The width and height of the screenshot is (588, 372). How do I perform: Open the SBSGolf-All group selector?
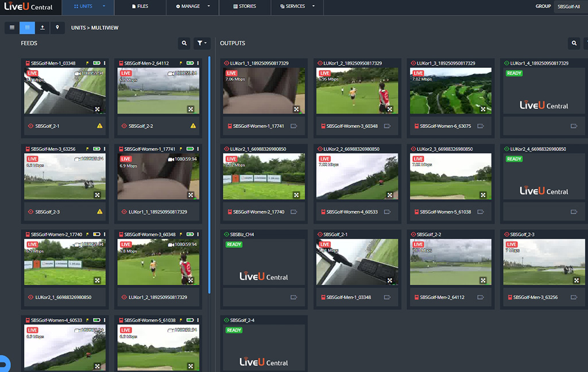(570, 6)
